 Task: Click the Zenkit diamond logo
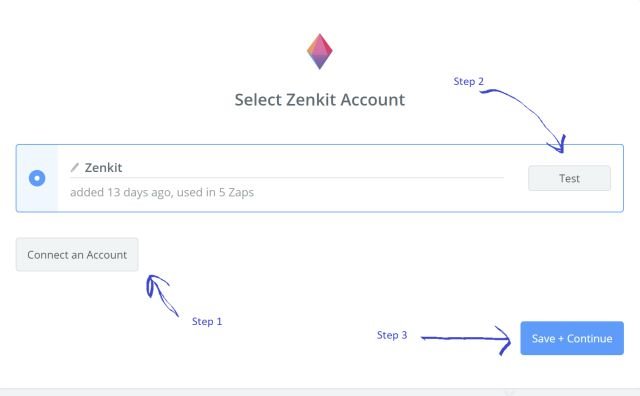(320, 51)
